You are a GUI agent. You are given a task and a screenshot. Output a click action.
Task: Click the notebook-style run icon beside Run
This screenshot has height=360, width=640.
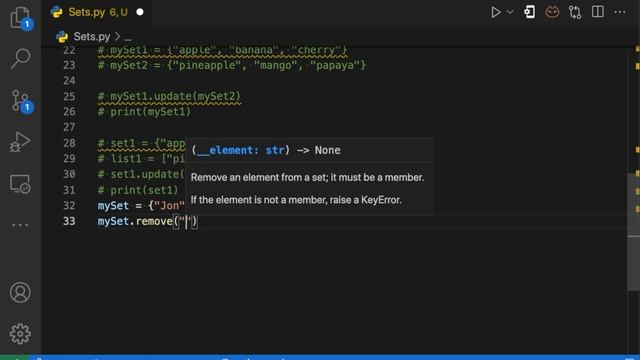coord(529,12)
